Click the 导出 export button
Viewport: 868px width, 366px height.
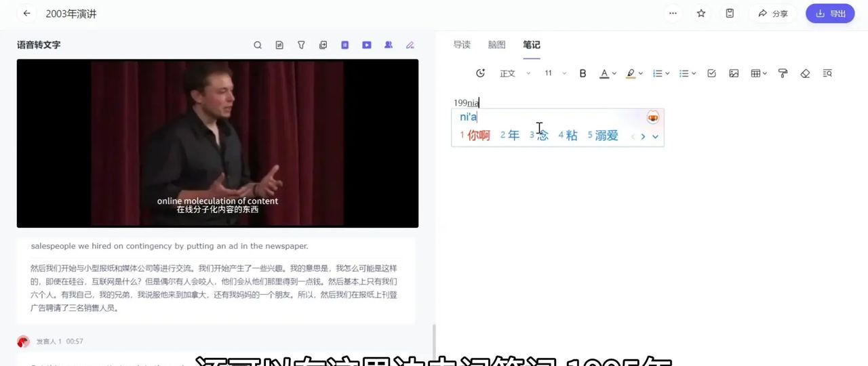830,14
